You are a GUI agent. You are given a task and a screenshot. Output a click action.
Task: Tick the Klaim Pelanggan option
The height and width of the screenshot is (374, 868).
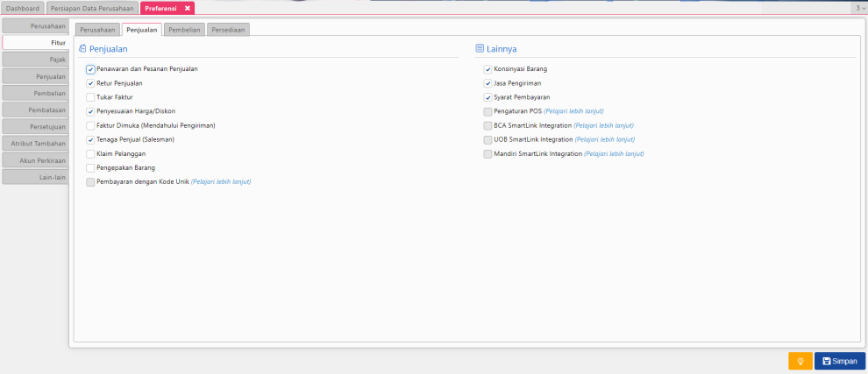(90, 153)
